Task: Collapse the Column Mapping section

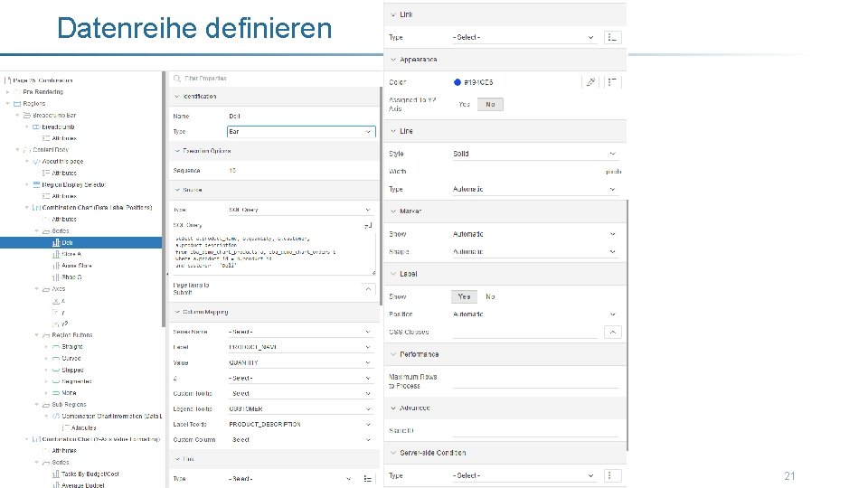Action: [177, 312]
